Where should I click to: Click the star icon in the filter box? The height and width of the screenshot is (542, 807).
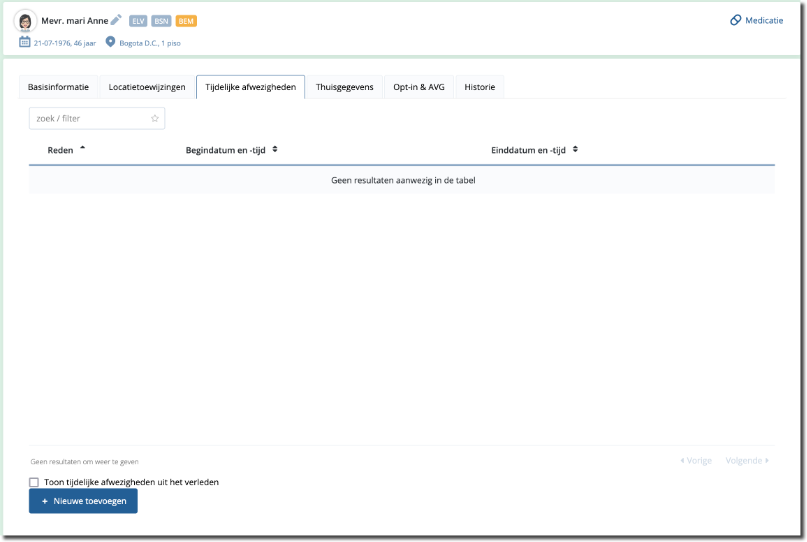[x=155, y=118]
